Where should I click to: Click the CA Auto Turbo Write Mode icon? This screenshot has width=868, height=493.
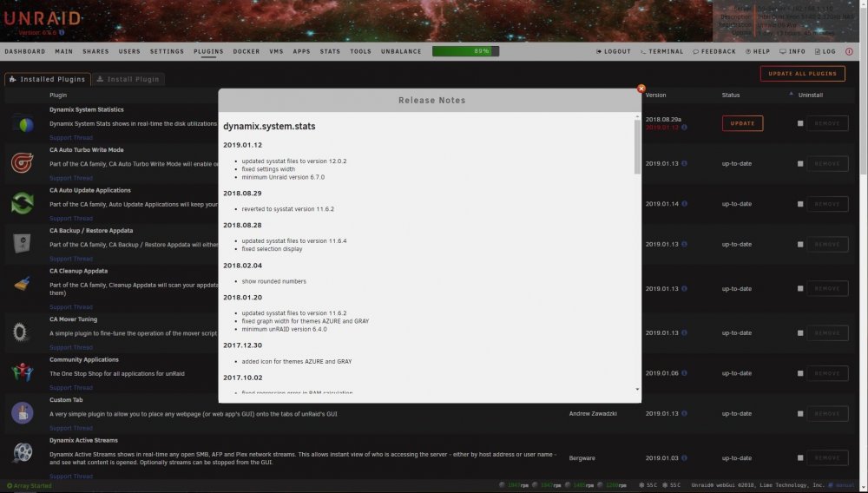tap(23, 162)
